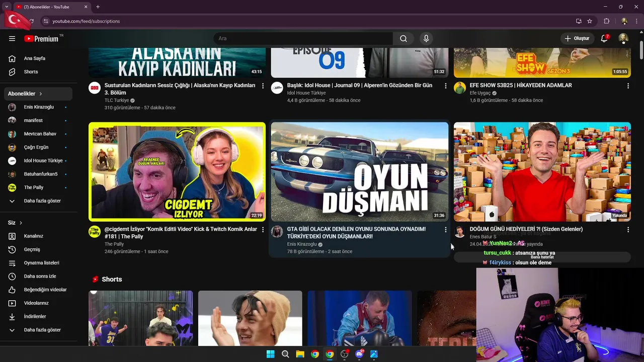
Task: Expand the Abonelikler section chevron
Action: coord(41,94)
